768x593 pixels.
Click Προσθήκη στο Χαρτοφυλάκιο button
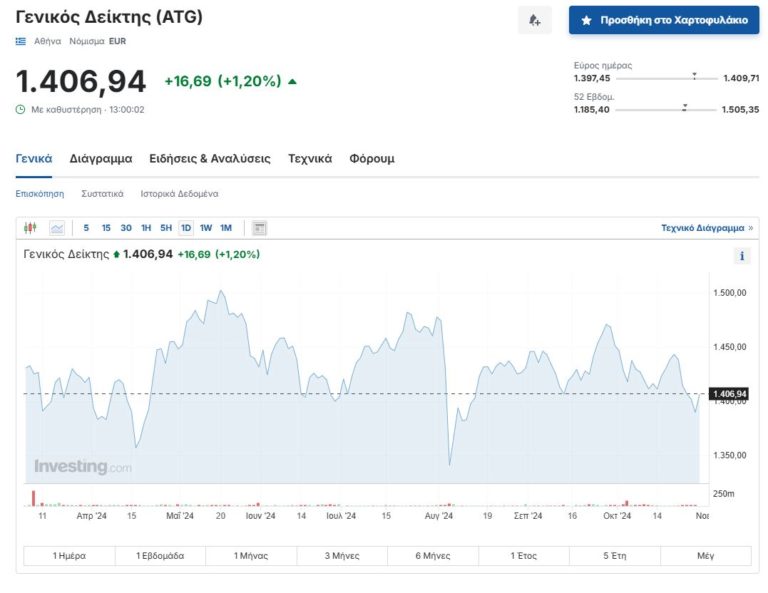pos(664,20)
